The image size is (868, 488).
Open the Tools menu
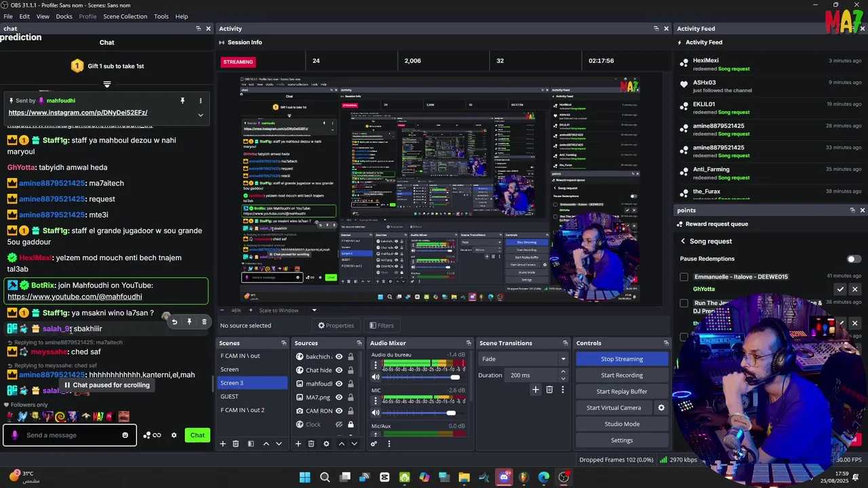[x=161, y=16]
